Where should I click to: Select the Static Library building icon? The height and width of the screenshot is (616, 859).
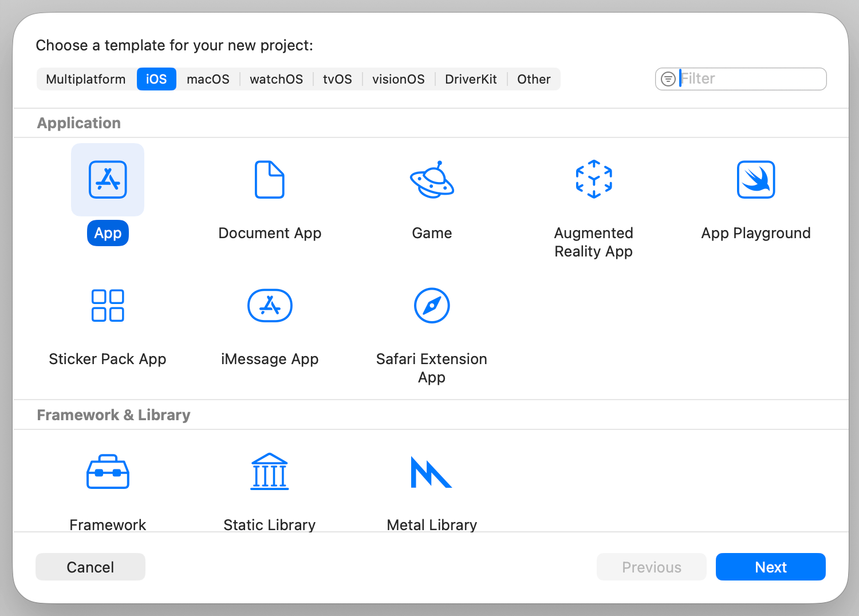pyautogui.click(x=270, y=472)
